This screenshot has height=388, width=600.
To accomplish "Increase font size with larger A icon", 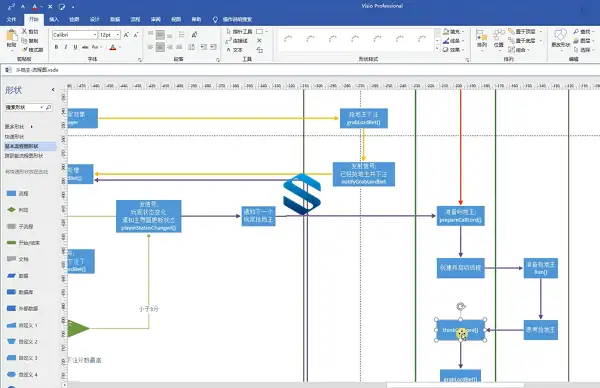I will click(126, 35).
